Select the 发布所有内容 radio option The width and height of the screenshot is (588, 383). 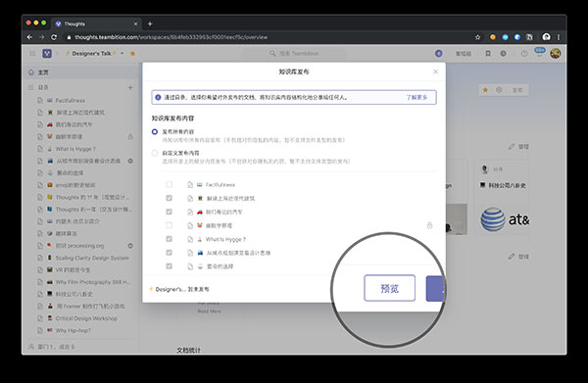pos(155,132)
